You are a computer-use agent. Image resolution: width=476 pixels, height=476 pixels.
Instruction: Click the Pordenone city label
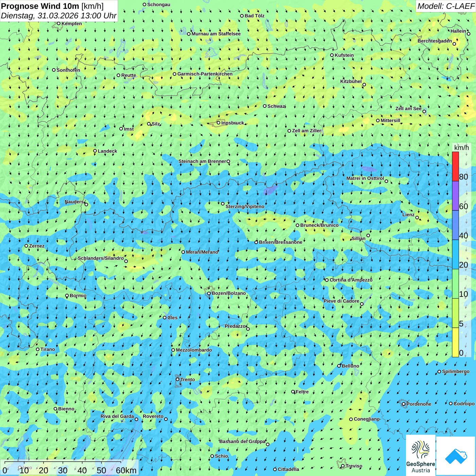click(x=419, y=404)
